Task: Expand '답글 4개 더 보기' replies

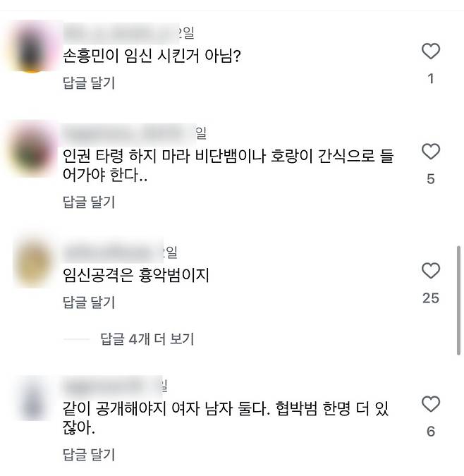Action: 147,338
